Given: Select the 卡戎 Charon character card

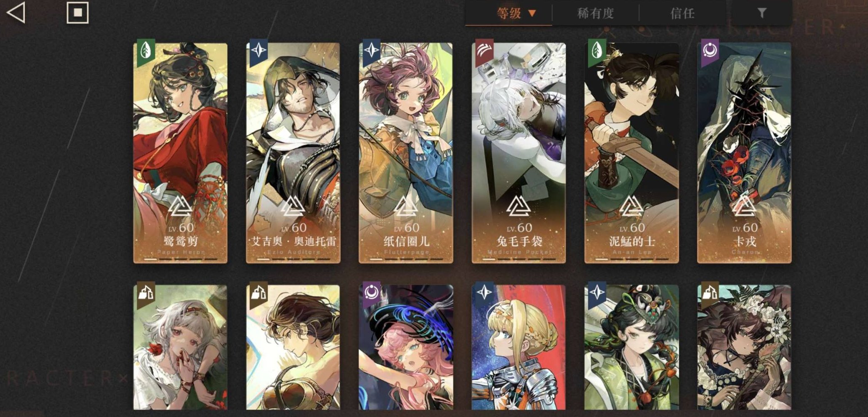Looking at the screenshot, I should pos(744,153).
